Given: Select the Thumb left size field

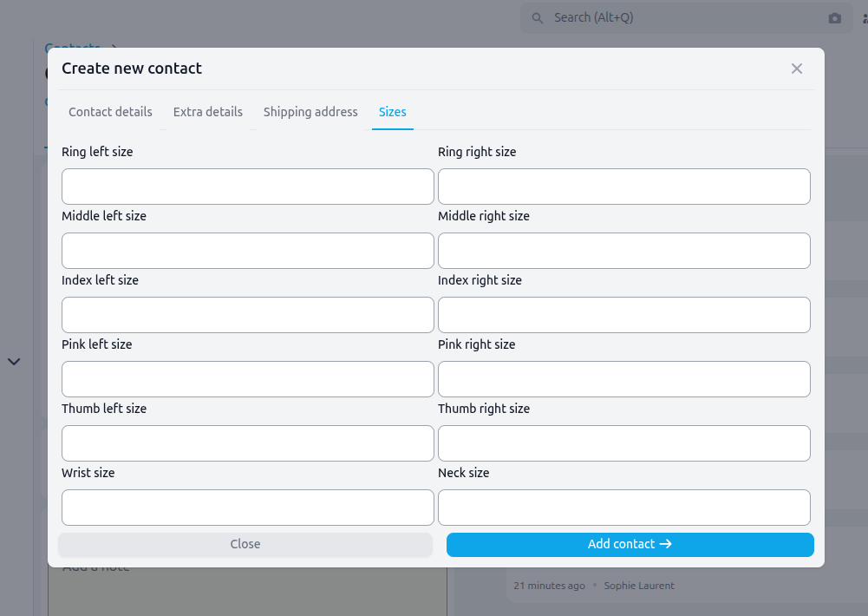Looking at the screenshot, I should [247, 443].
